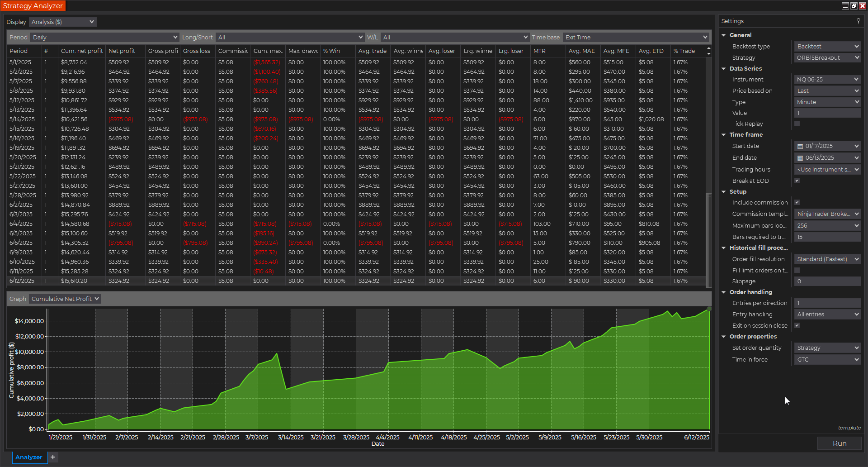Open the End date calendar icon

coord(800,158)
